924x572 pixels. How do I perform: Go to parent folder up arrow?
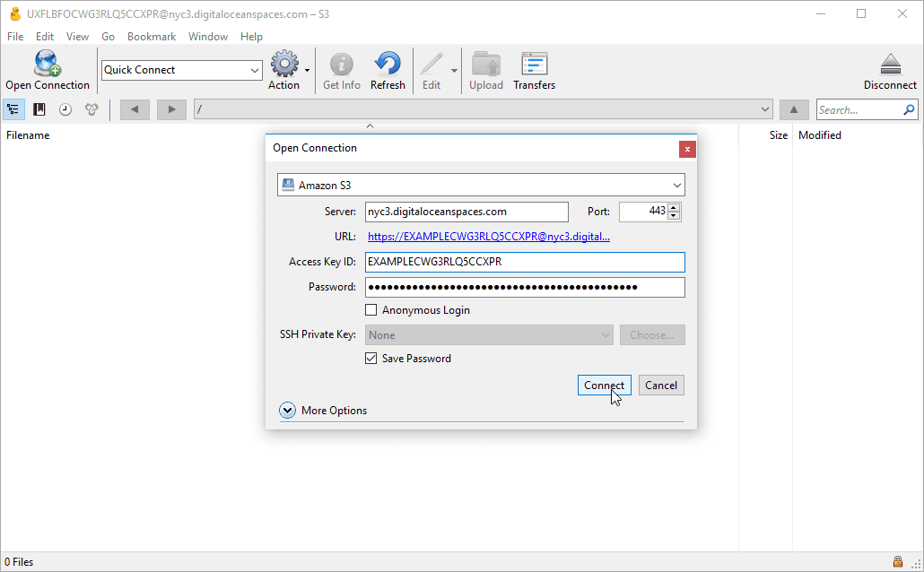tap(794, 109)
